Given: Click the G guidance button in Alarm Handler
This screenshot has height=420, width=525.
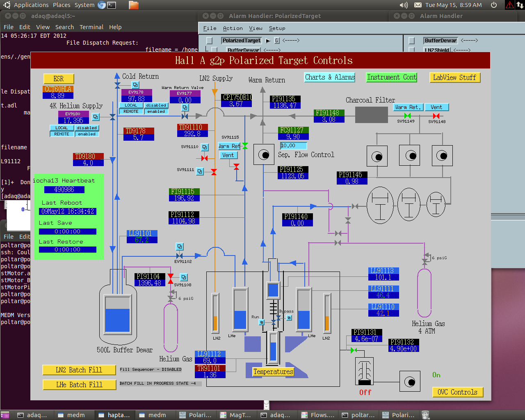Looking at the screenshot, I should pos(277,41).
